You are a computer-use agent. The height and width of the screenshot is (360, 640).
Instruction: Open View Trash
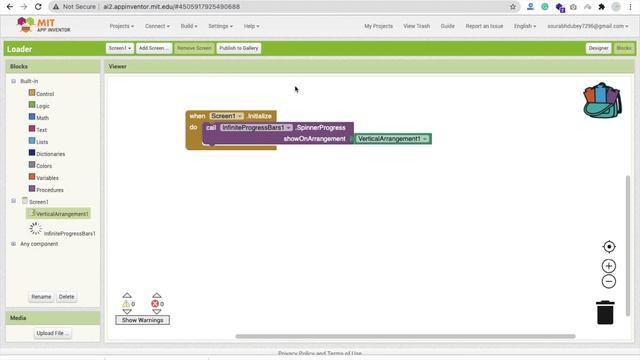[x=416, y=26]
